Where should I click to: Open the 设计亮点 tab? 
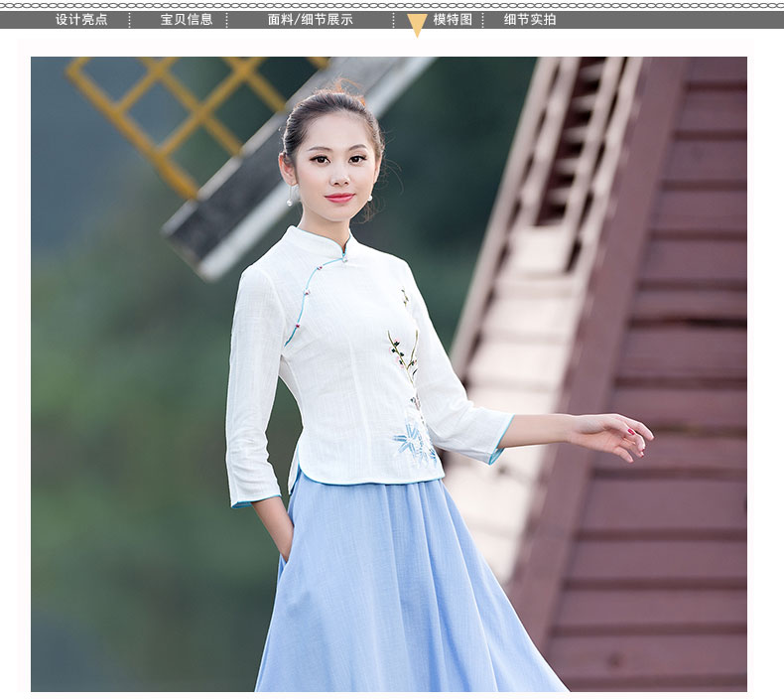(x=81, y=20)
